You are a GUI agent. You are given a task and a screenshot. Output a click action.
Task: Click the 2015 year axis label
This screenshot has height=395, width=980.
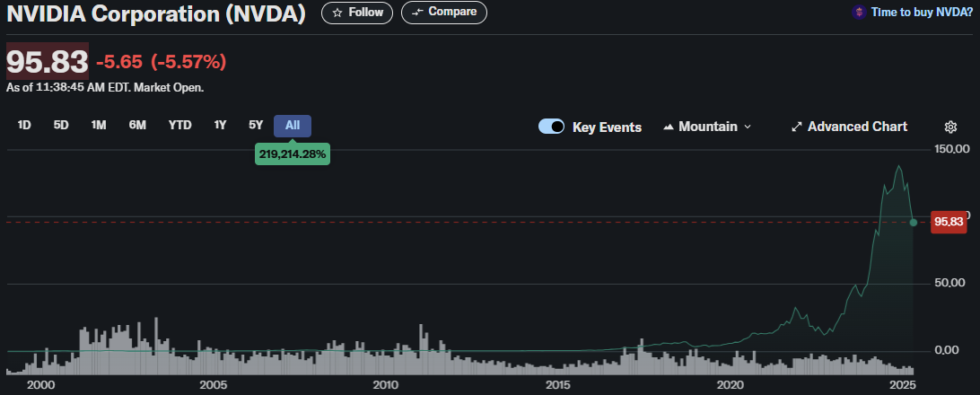click(x=558, y=383)
